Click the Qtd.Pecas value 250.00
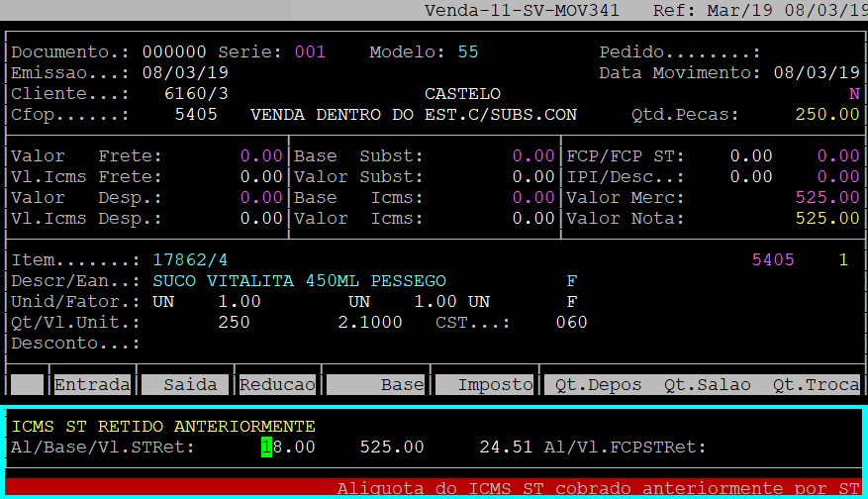 coord(827,115)
